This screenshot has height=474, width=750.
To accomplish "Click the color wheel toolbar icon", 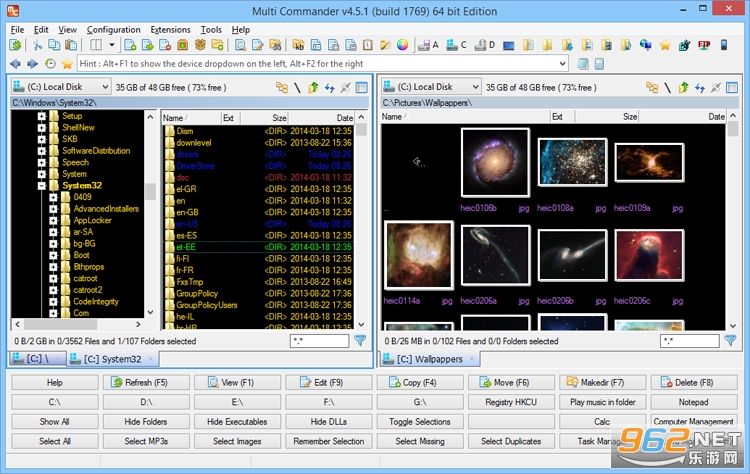I will (403, 45).
